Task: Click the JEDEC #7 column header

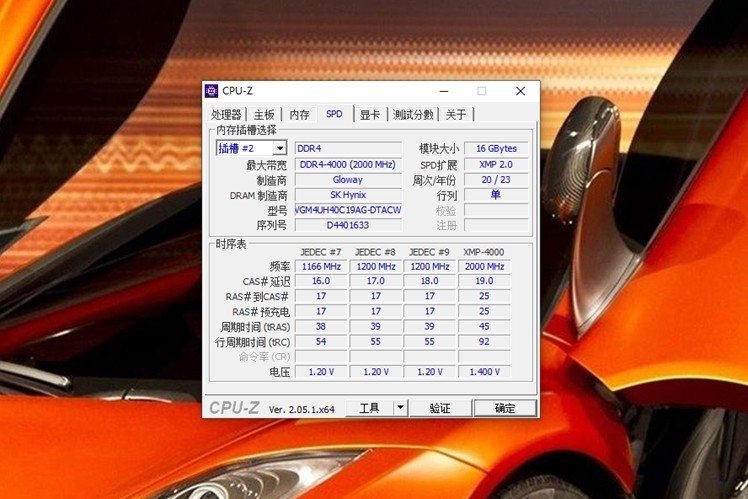Action: [x=321, y=252]
